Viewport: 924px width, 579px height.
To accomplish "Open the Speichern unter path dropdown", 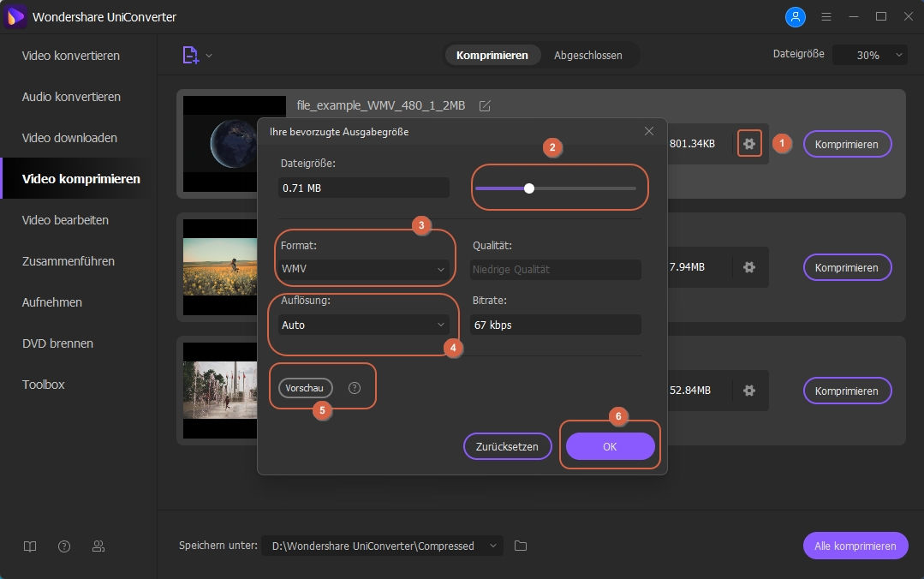I will point(383,546).
